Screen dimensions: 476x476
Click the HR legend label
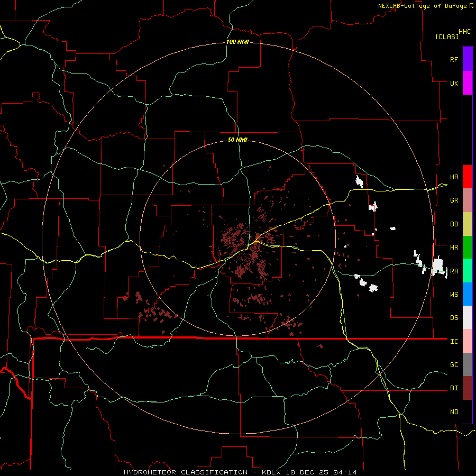[x=454, y=248]
